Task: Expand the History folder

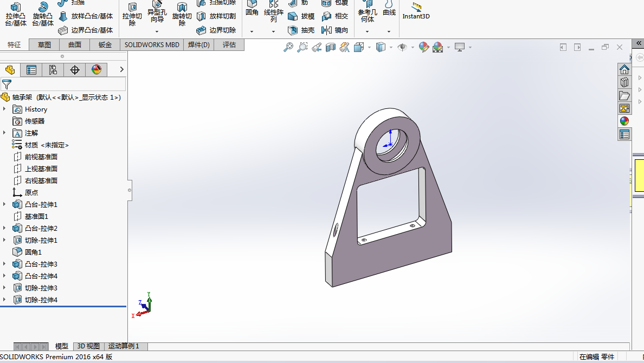Action: [4, 109]
